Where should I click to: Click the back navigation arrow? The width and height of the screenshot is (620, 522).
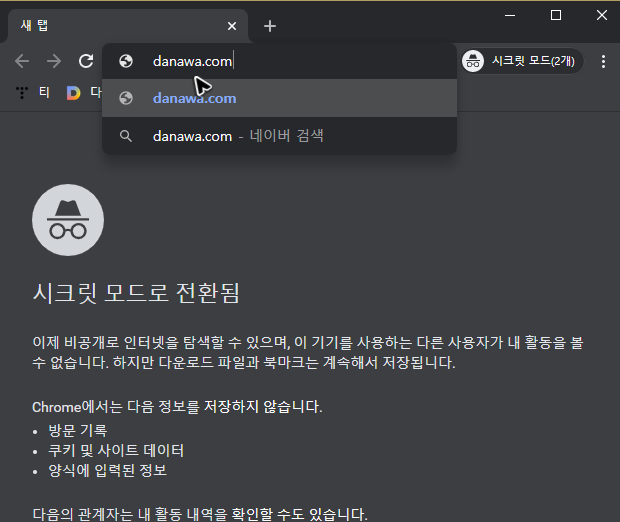point(22,61)
